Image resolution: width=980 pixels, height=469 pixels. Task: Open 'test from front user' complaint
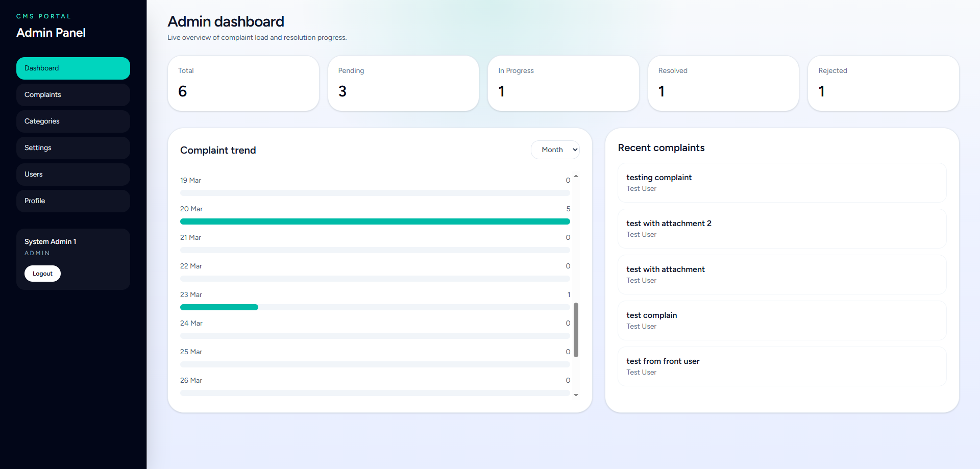tap(781, 366)
